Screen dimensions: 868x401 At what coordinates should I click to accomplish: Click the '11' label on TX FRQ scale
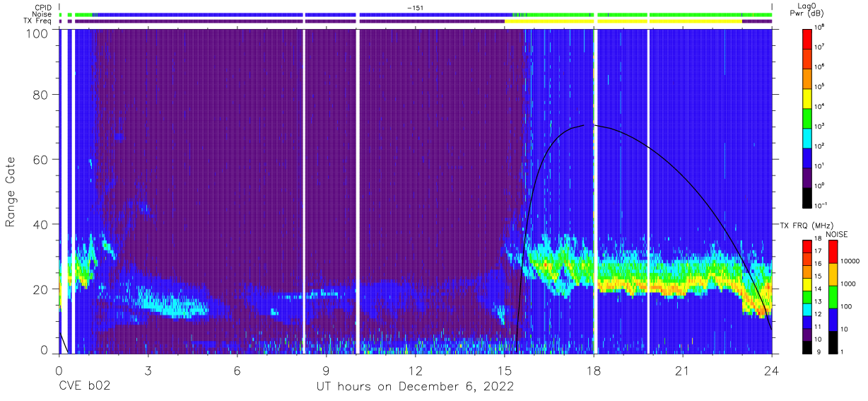coord(819,326)
